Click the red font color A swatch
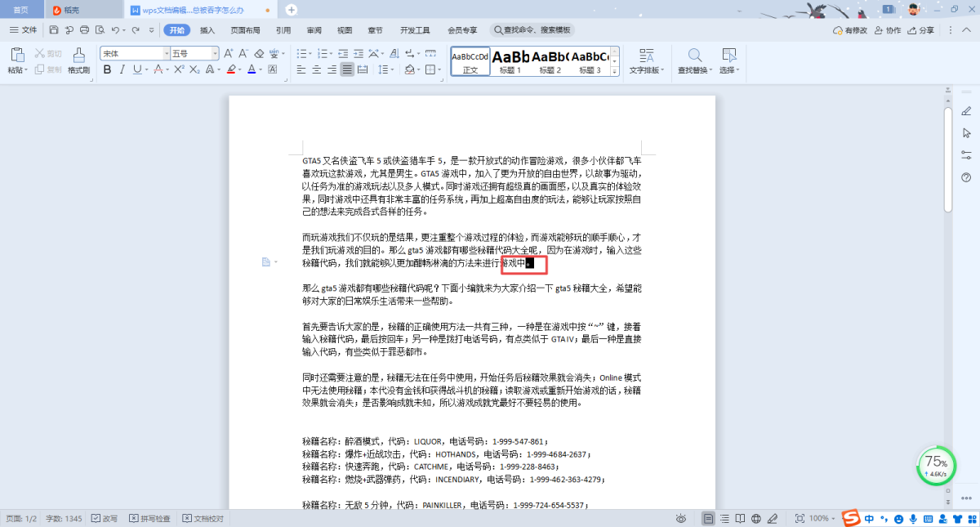The width and height of the screenshot is (980, 527). [x=252, y=69]
